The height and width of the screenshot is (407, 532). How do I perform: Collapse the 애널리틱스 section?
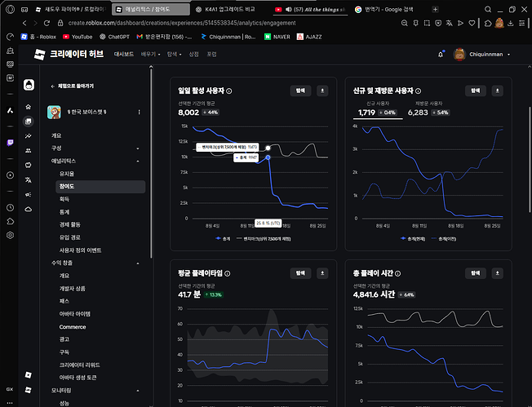[138, 161]
